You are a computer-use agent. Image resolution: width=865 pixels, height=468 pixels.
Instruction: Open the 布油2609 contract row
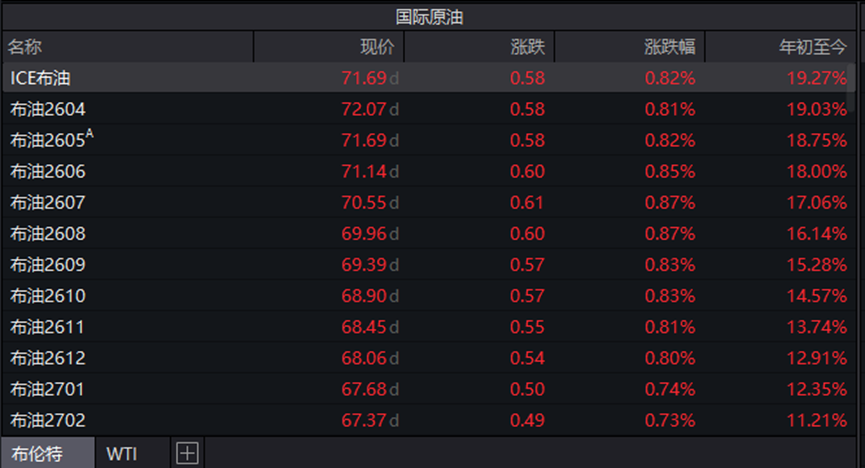48,265
